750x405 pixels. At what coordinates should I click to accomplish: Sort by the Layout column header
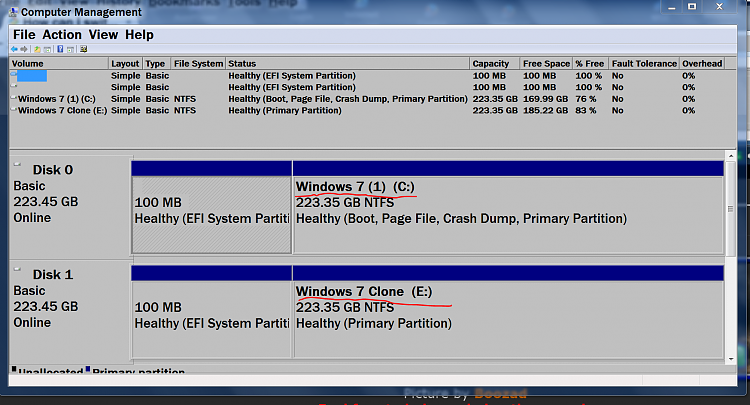(x=125, y=64)
